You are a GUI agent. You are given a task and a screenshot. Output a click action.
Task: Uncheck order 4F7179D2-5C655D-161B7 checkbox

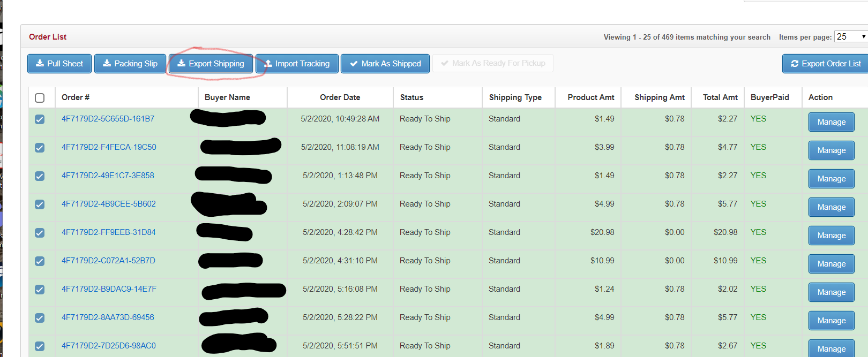point(40,119)
